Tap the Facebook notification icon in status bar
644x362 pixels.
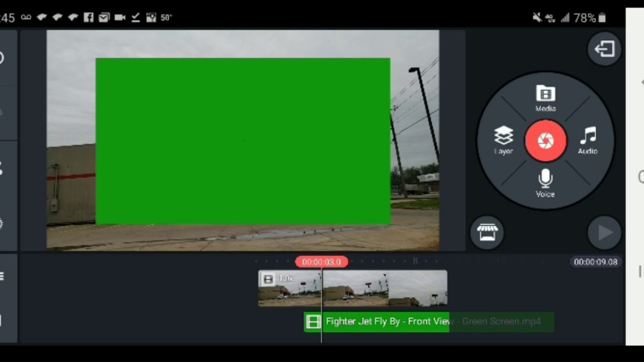(x=89, y=17)
